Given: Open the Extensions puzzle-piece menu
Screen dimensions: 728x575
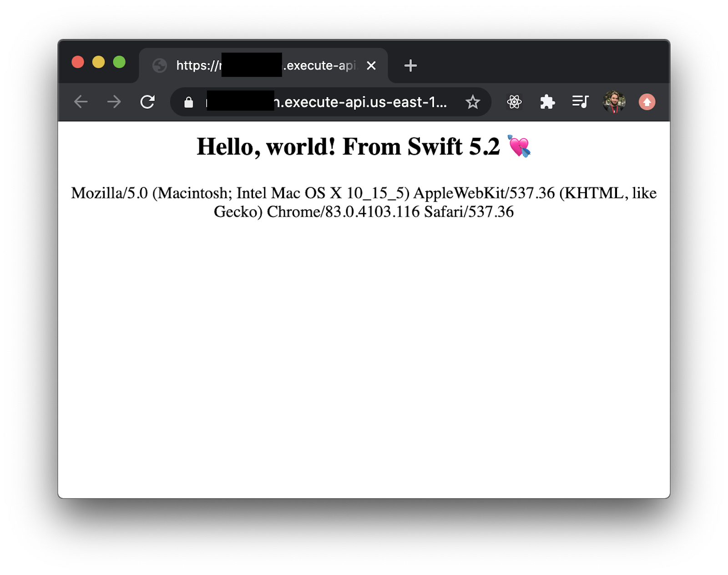Looking at the screenshot, I should [547, 102].
